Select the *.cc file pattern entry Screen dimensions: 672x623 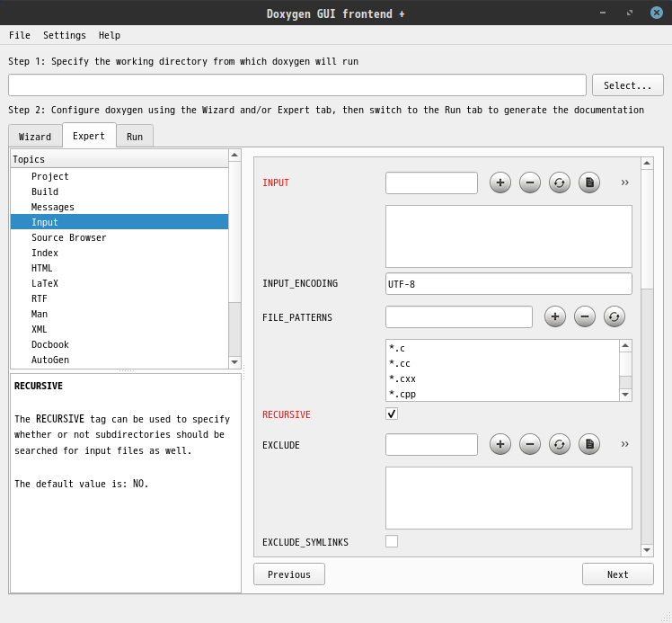point(502,363)
